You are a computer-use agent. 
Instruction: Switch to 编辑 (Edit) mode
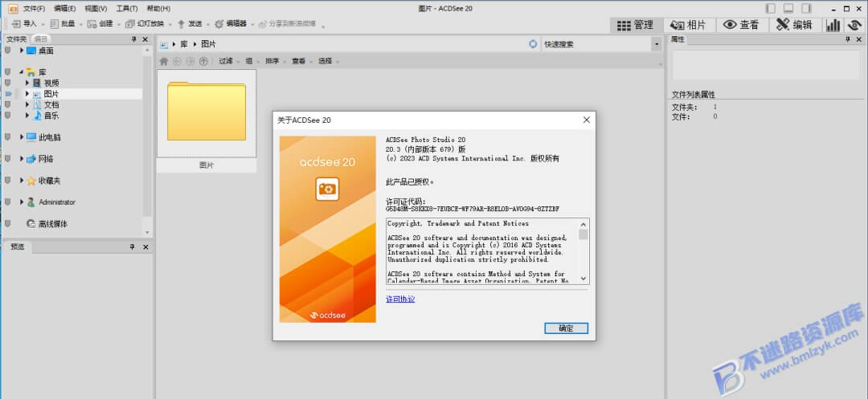[x=794, y=25]
